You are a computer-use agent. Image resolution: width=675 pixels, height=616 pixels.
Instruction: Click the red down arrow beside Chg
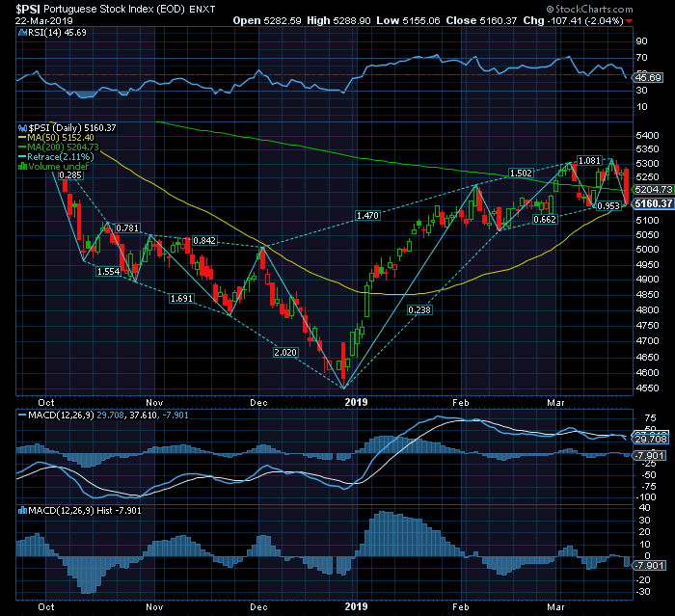[x=630, y=20]
